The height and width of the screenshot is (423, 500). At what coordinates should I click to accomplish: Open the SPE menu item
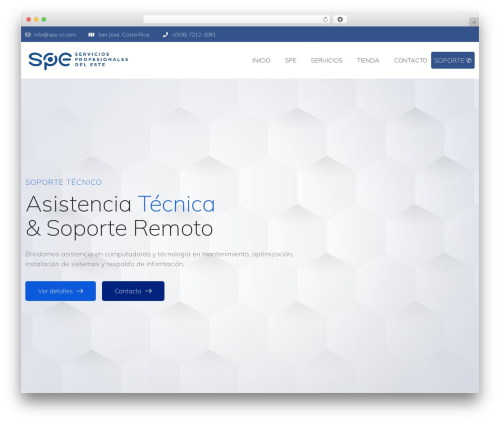(290, 61)
